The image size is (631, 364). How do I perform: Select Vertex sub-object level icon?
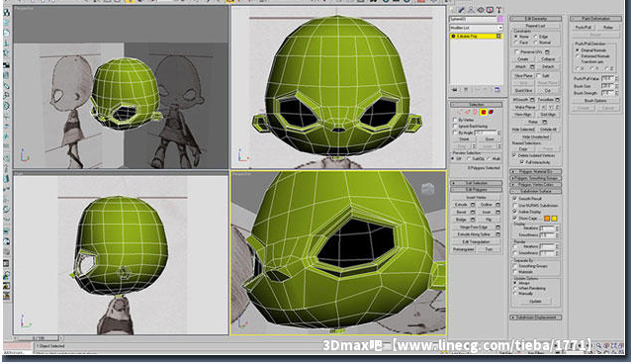(x=458, y=112)
